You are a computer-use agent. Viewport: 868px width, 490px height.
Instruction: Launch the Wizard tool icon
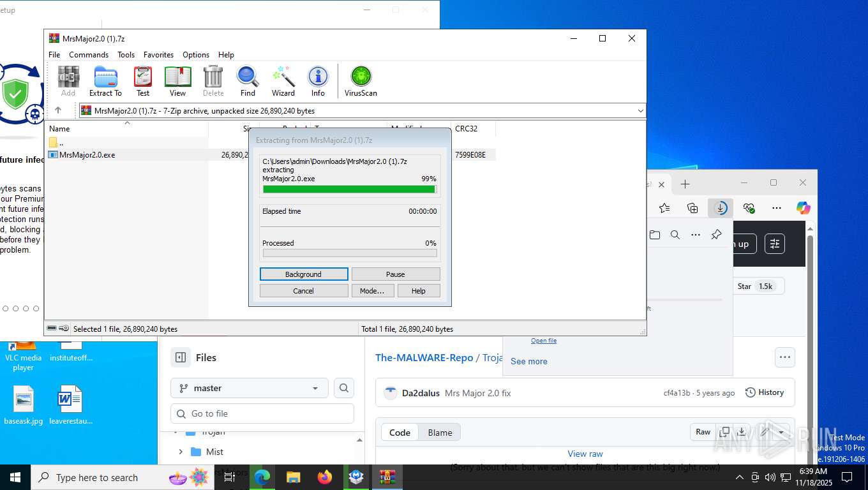(x=283, y=81)
